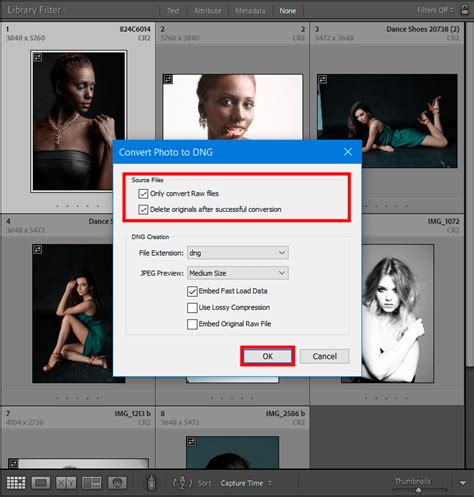Image resolution: width=474 pixels, height=497 pixels.
Task: Open Compare view XY icon
Action: 66,483
